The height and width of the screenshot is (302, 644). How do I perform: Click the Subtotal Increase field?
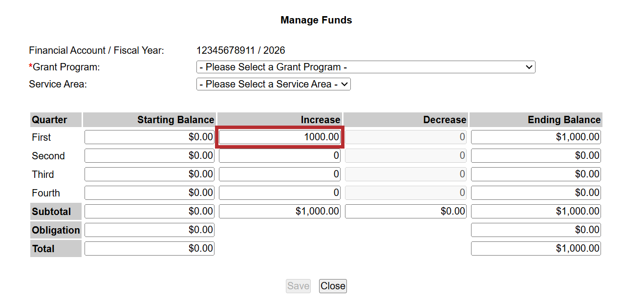click(279, 212)
